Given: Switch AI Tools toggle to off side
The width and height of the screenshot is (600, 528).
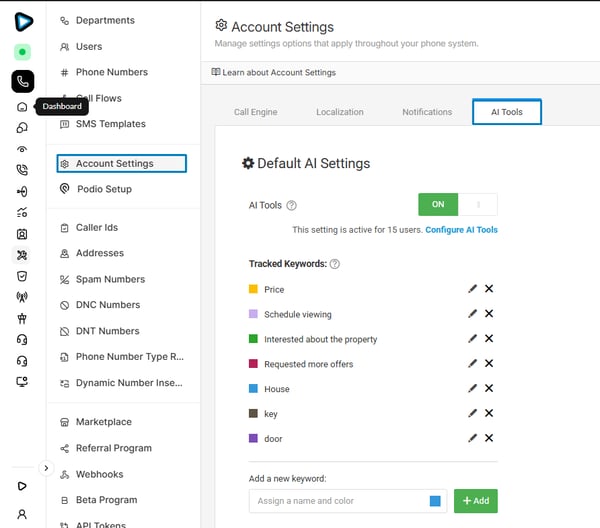Looking at the screenshot, I should 478,204.
